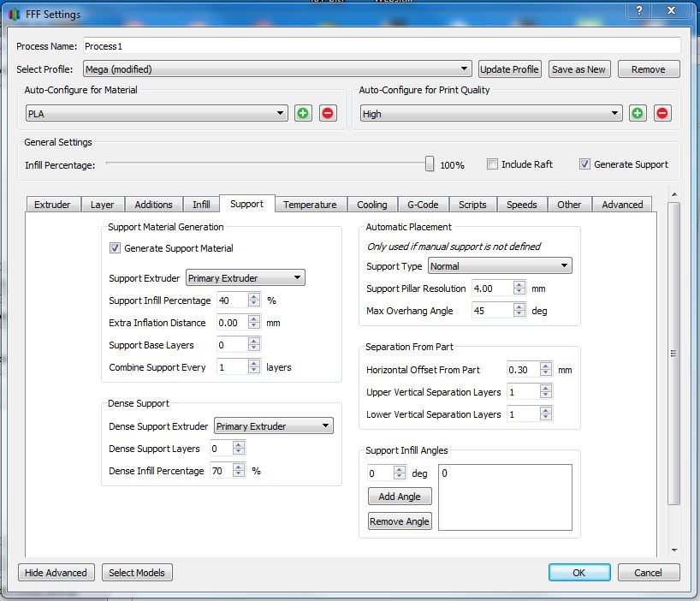Disable the Generate Support checkbox
This screenshot has height=601, width=700.
tap(585, 164)
